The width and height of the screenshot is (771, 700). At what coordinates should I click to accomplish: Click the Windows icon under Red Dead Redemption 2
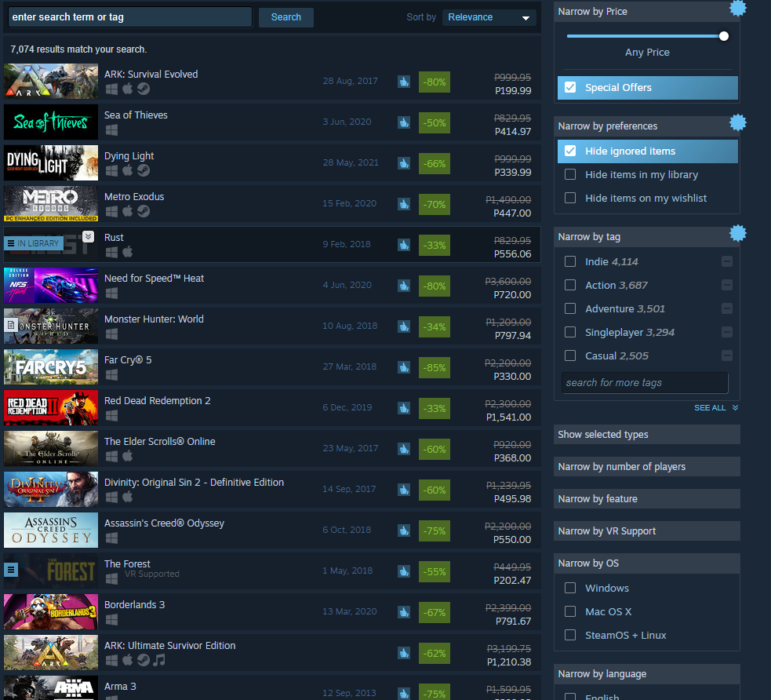pyautogui.click(x=111, y=415)
